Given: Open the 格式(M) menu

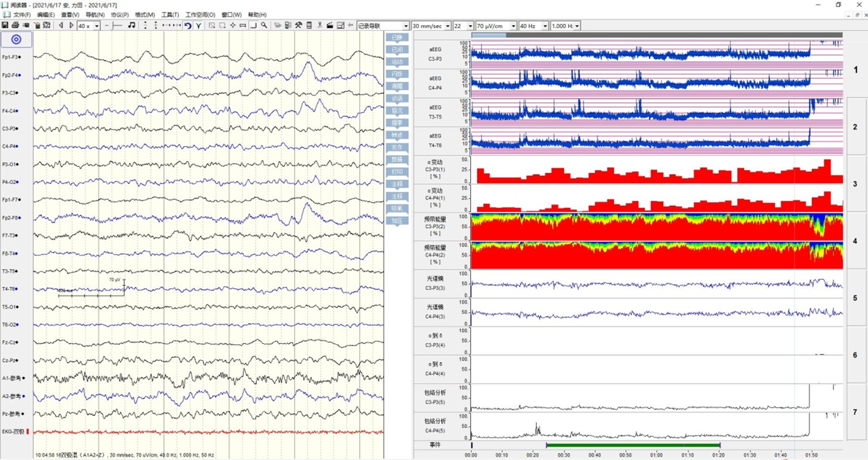Looking at the screenshot, I should pyautogui.click(x=145, y=15).
